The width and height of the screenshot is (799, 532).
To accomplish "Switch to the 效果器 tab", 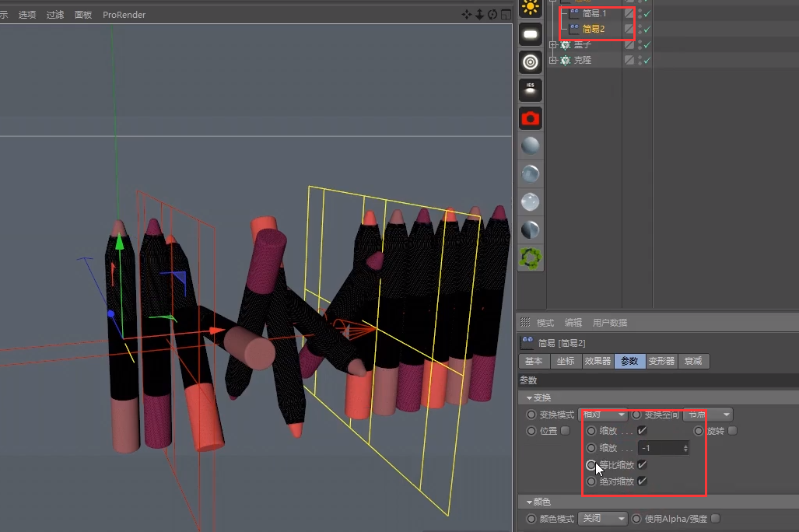I will [x=597, y=361].
